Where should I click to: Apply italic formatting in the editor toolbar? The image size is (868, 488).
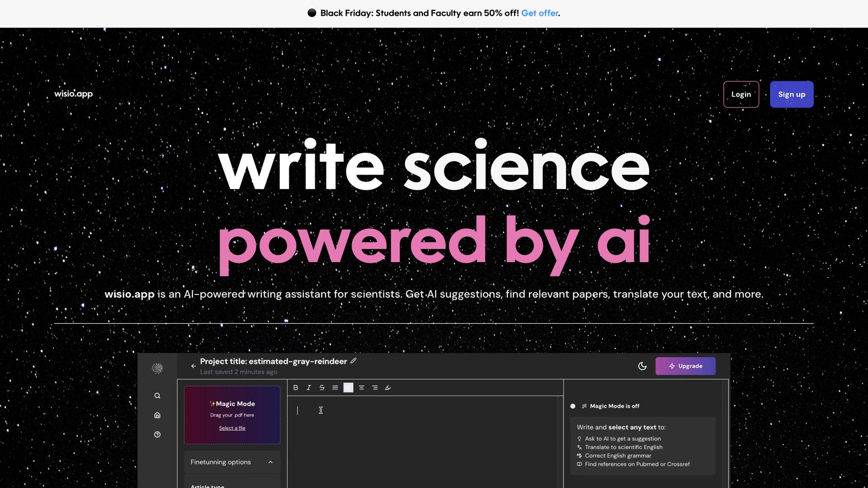[x=309, y=388]
